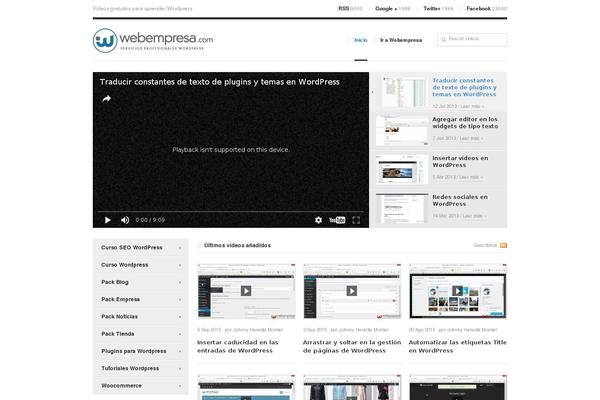Click 'Leer más' under Redes sociales item
The width and height of the screenshot is (600, 400).
474,216
